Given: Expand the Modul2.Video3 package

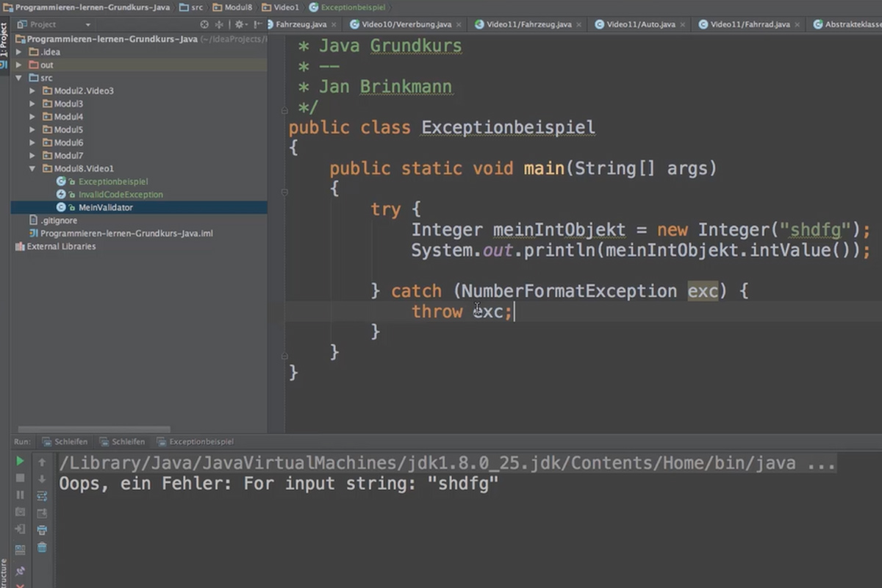Looking at the screenshot, I should pyautogui.click(x=32, y=91).
